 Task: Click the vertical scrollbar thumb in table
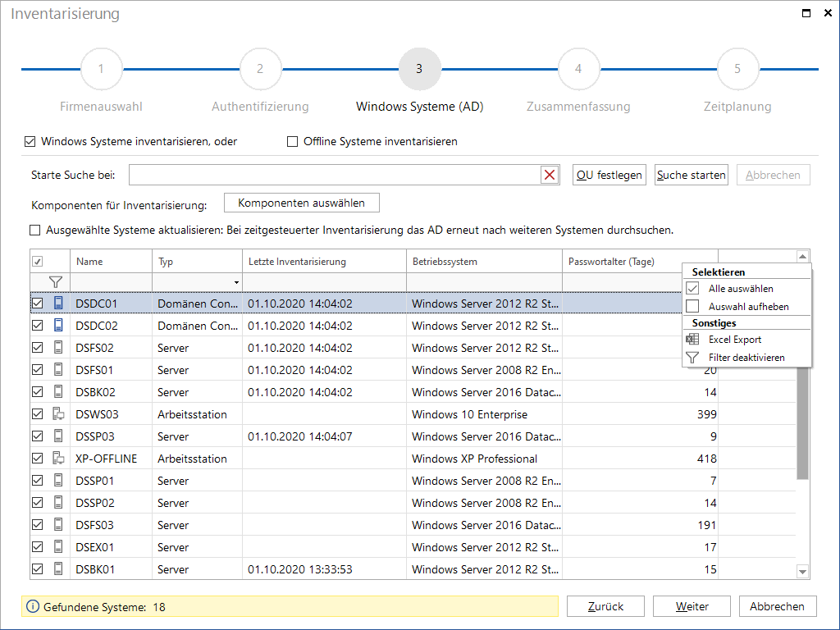point(802,423)
